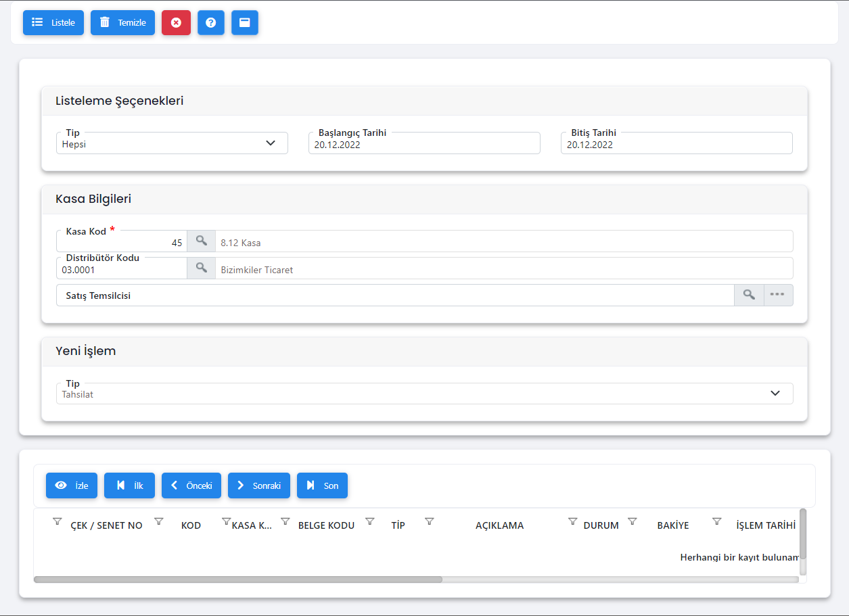Click the Başlangıç Tarihi date field
Image resolution: width=849 pixels, height=616 pixels.
(x=424, y=144)
